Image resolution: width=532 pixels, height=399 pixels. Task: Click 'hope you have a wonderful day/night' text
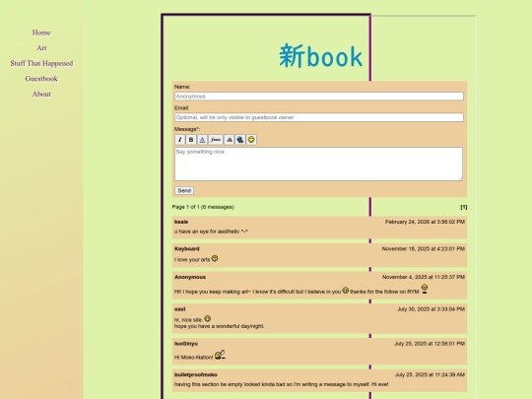point(219,326)
